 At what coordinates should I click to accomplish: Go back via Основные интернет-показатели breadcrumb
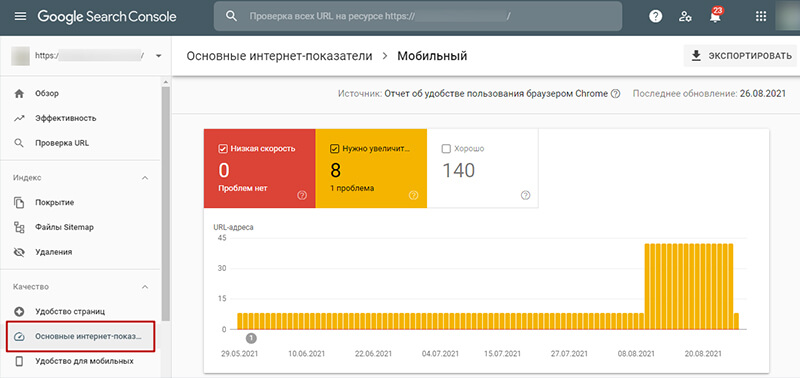coord(279,56)
